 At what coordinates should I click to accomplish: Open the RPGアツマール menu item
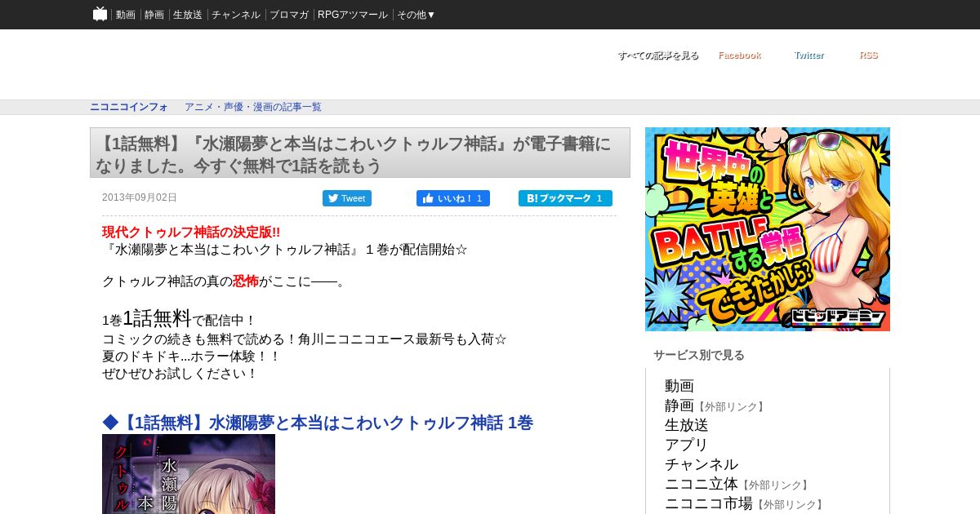(x=353, y=15)
